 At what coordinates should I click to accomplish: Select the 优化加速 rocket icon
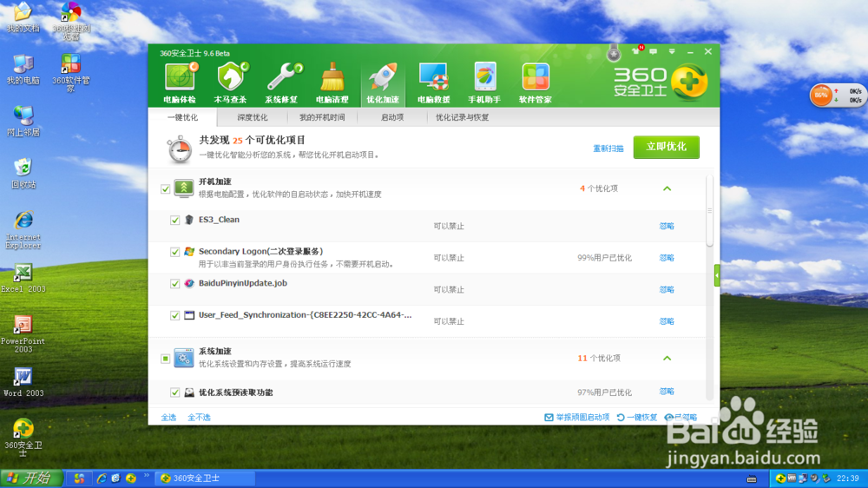pyautogui.click(x=383, y=77)
